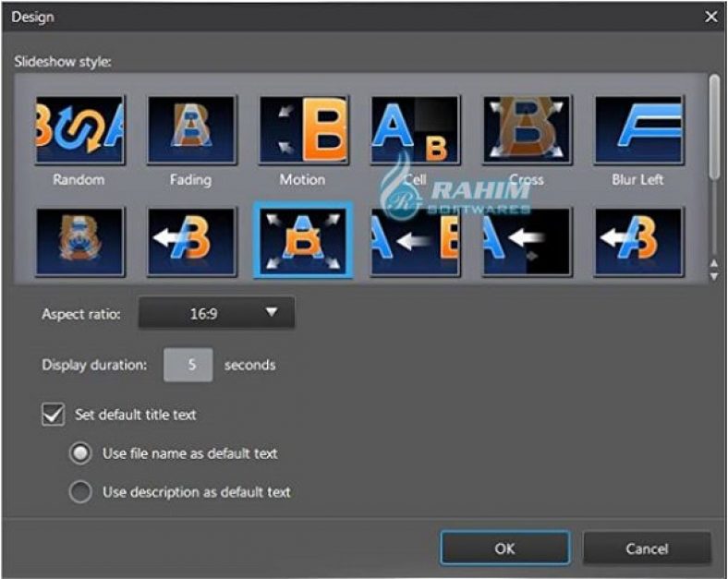Select the Cell slideshow style

pos(416,130)
